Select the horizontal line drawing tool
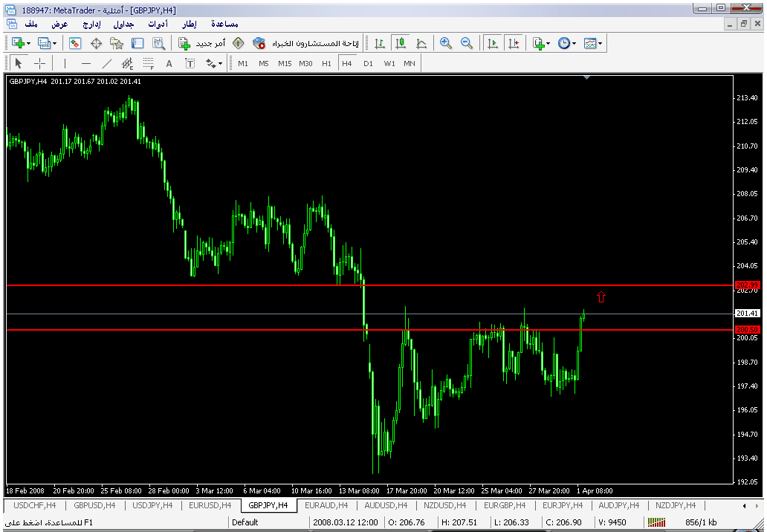This screenshot has width=767, height=532. click(x=86, y=63)
